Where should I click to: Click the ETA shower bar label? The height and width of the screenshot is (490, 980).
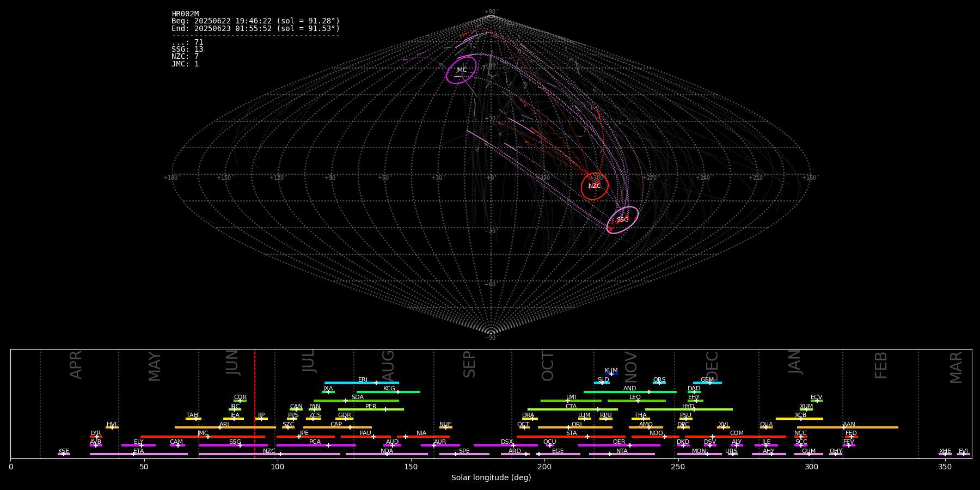[139, 451]
